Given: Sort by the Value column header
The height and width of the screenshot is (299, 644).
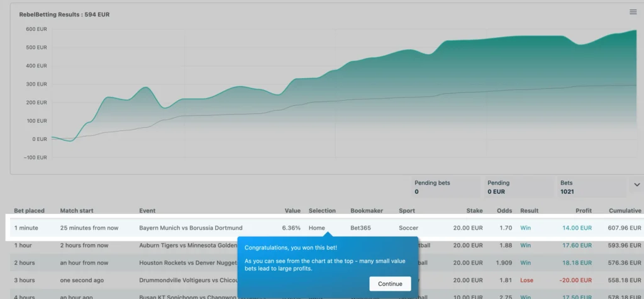Looking at the screenshot, I should [x=292, y=211].
